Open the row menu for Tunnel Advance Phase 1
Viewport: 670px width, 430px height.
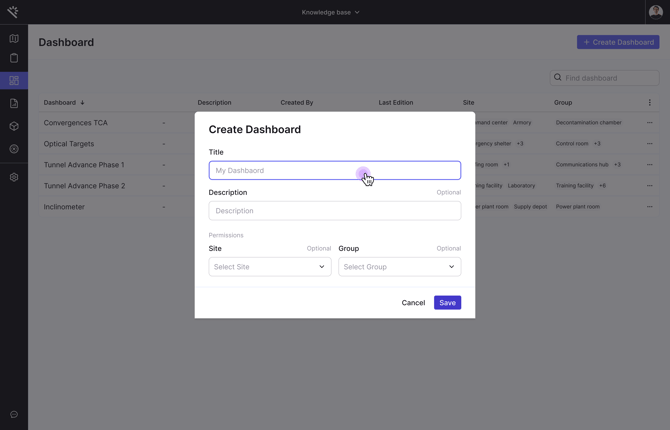pos(649,165)
